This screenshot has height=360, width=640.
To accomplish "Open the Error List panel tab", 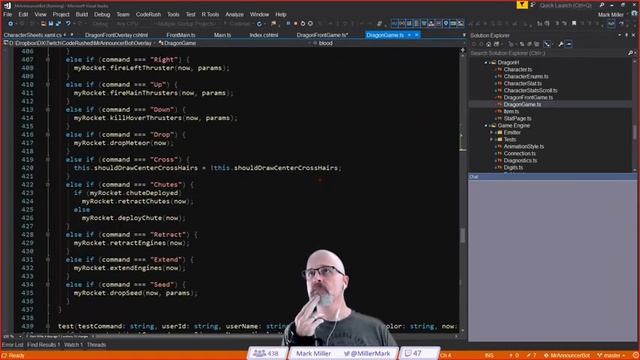I will [13, 345].
